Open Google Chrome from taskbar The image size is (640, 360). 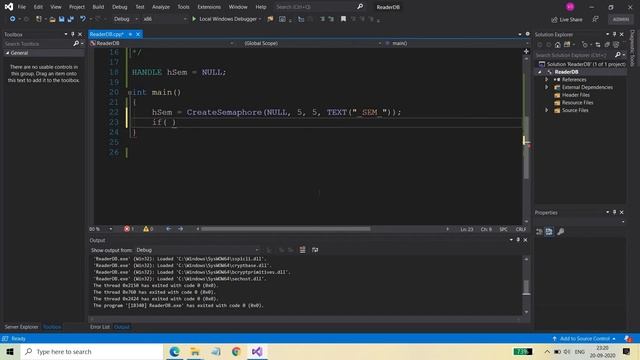coord(236,351)
